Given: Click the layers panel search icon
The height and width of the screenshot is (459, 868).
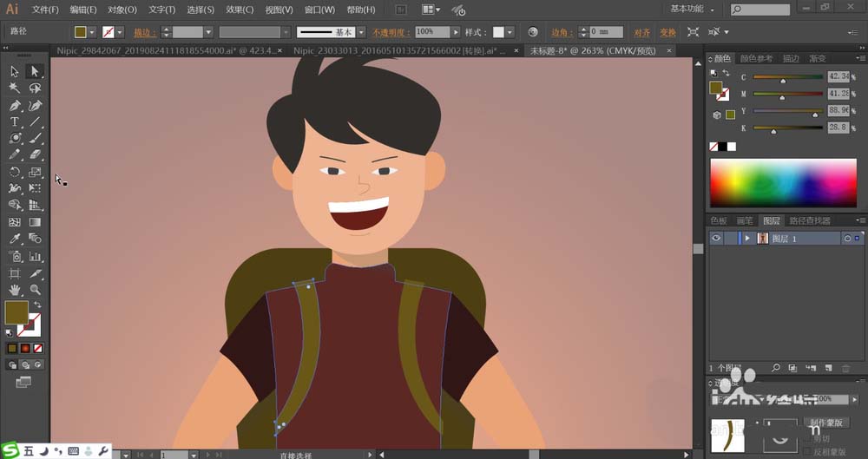Looking at the screenshot, I should (x=776, y=368).
